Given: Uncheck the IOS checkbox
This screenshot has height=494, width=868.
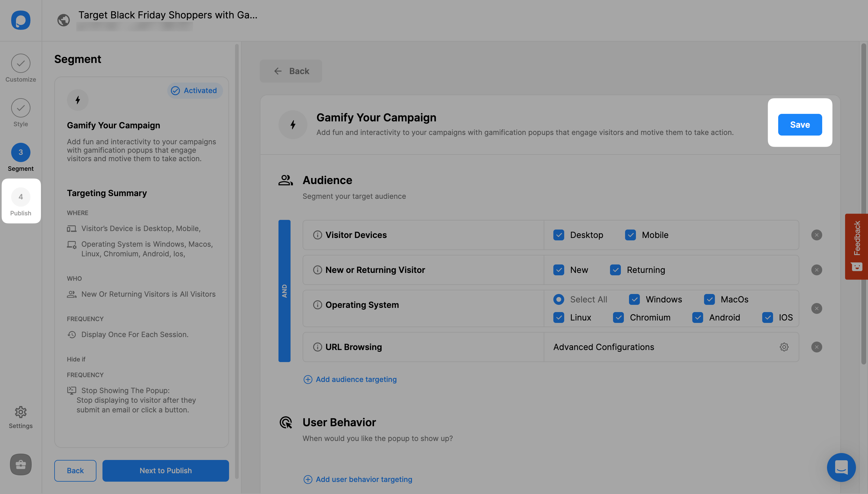Looking at the screenshot, I should pyautogui.click(x=768, y=317).
